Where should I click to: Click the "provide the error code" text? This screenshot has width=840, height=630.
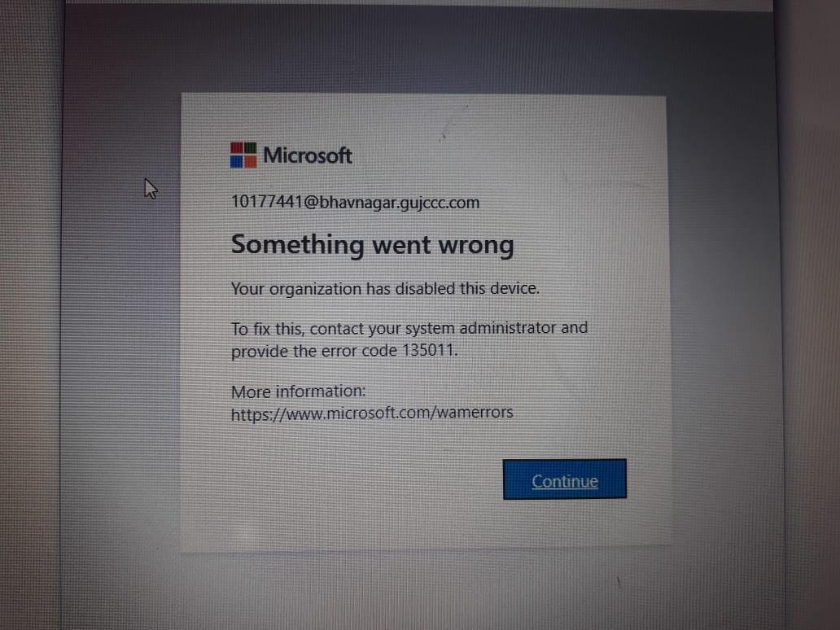[314, 351]
